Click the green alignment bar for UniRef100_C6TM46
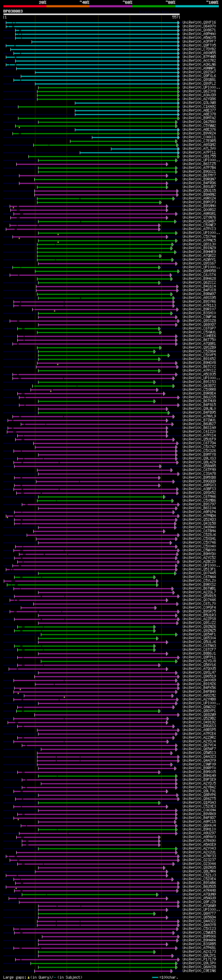222x980 pixels. pyautogui.click(x=102, y=497)
